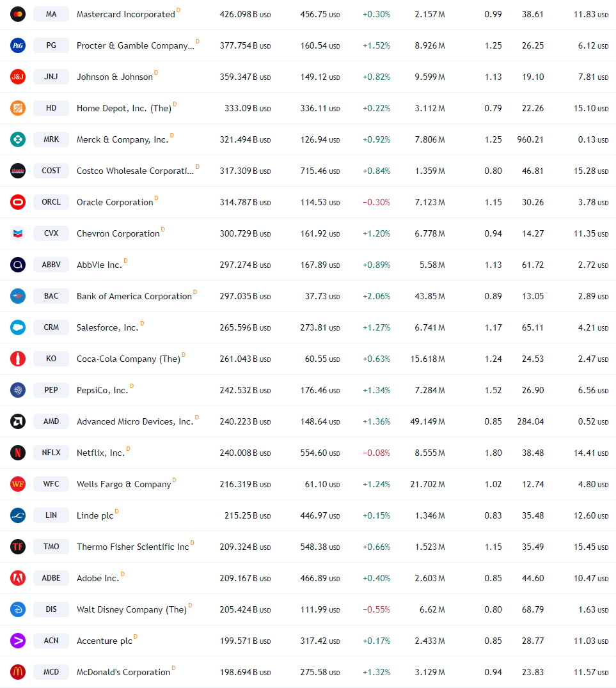Select the CVX ticker badge
Screen dimensions: 616x688
pos(51,233)
